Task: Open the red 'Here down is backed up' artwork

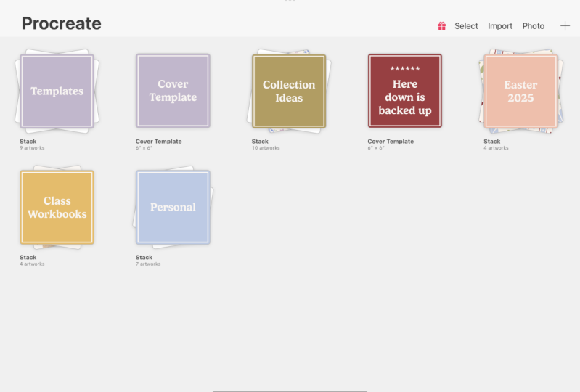Action: pyautogui.click(x=405, y=91)
